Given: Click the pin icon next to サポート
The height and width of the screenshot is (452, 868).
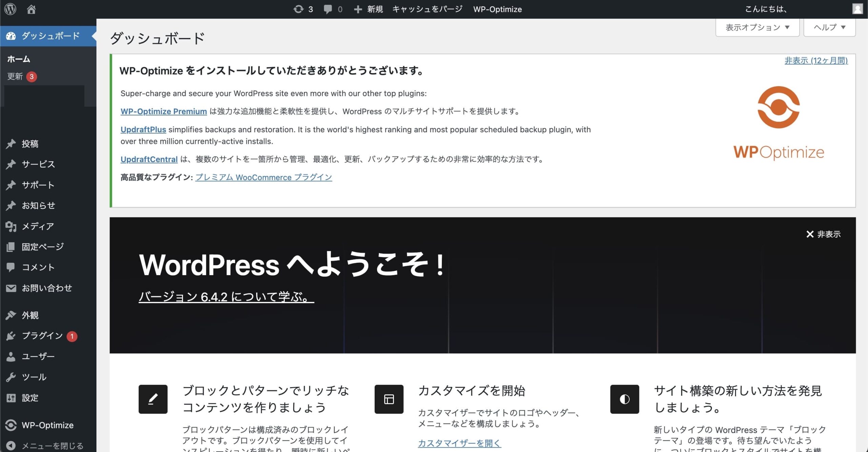Looking at the screenshot, I should coord(11,185).
